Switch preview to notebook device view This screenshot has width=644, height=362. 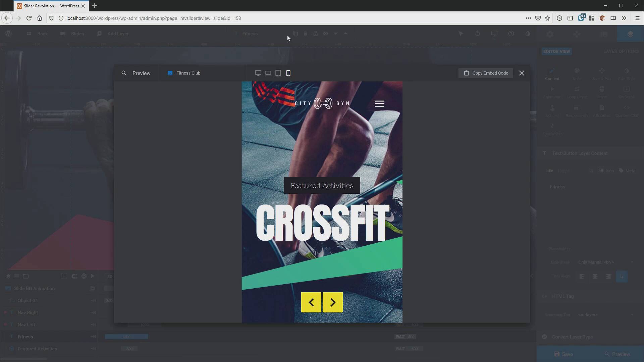pyautogui.click(x=268, y=73)
